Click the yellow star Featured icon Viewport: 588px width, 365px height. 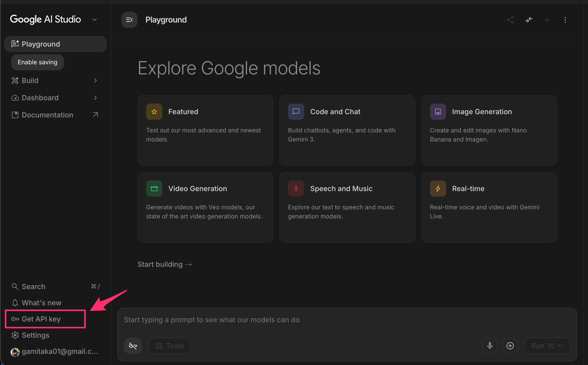pos(154,112)
